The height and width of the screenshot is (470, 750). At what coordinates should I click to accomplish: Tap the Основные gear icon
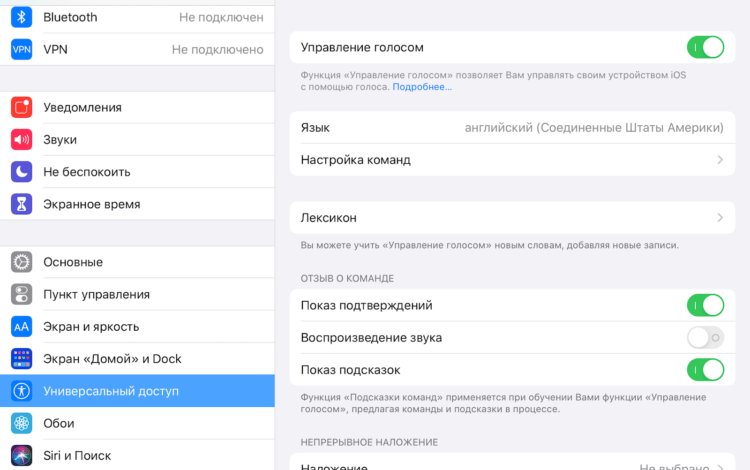point(22,262)
